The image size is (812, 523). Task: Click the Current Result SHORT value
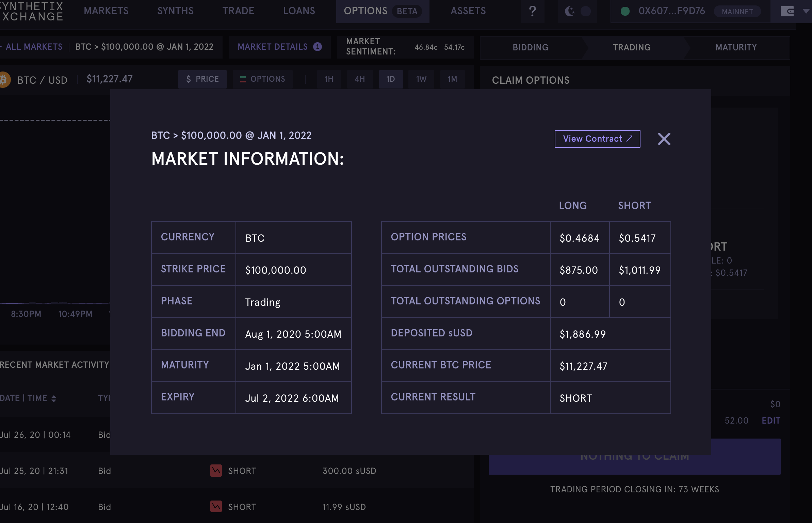(576, 398)
